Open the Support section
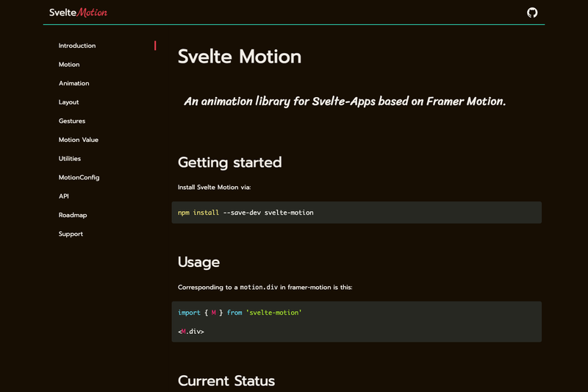This screenshot has width=588, height=392. click(x=71, y=234)
